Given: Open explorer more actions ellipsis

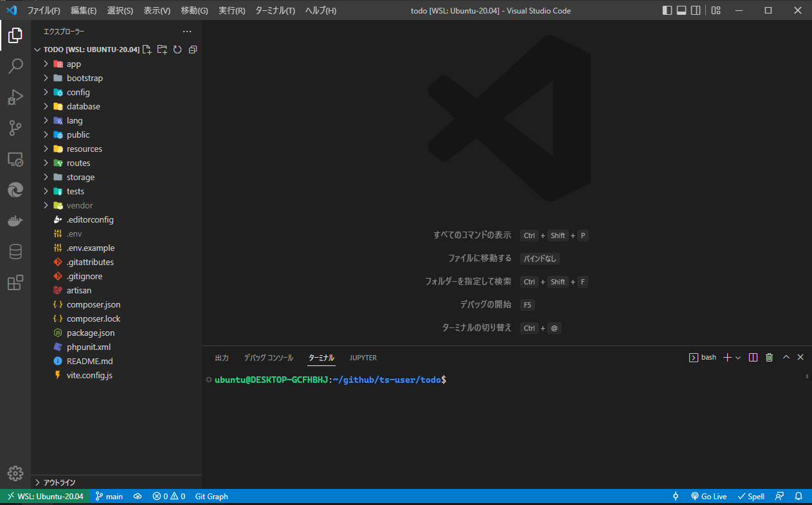Looking at the screenshot, I should pyautogui.click(x=187, y=31).
